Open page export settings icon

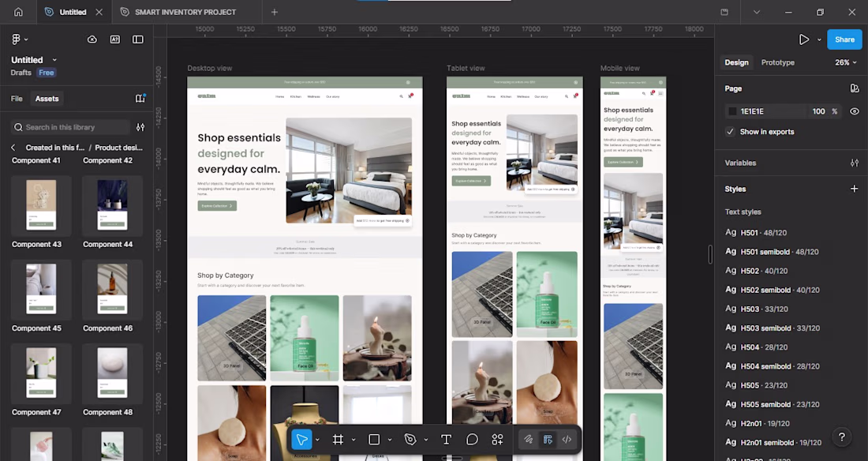coord(854,88)
